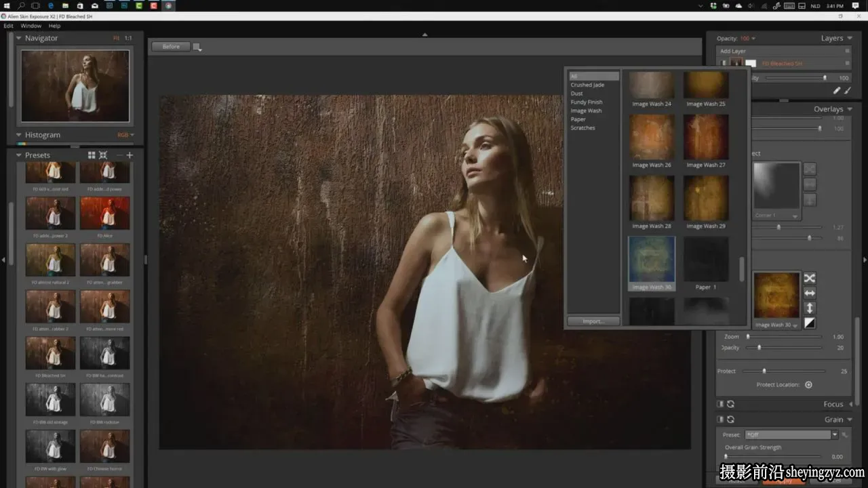The width and height of the screenshot is (868, 488).
Task: Open Windows taskbar search icon
Action: [x=21, y=5]
